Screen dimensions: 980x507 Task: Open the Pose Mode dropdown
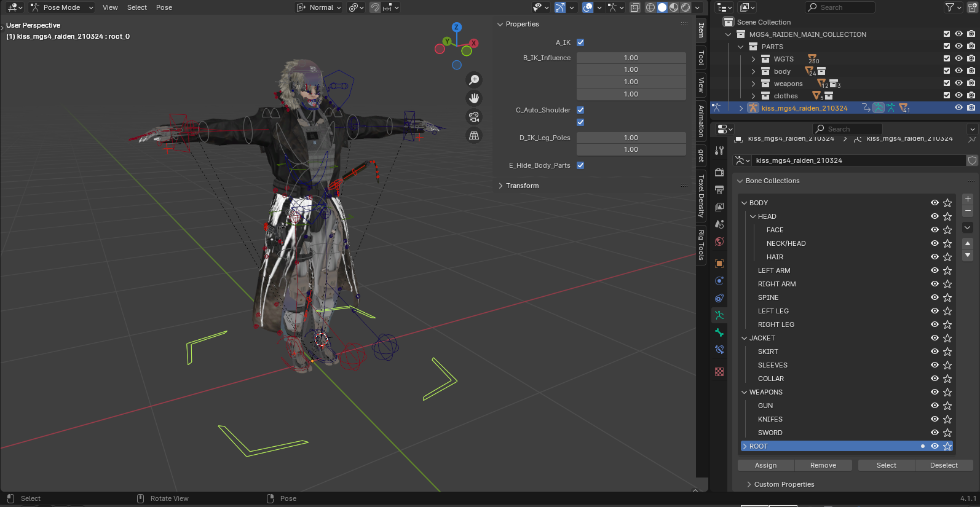(x=62, y=7)
